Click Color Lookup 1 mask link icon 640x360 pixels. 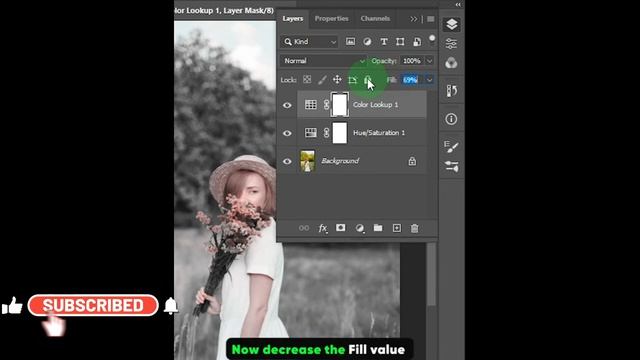[x=327, y=105]
